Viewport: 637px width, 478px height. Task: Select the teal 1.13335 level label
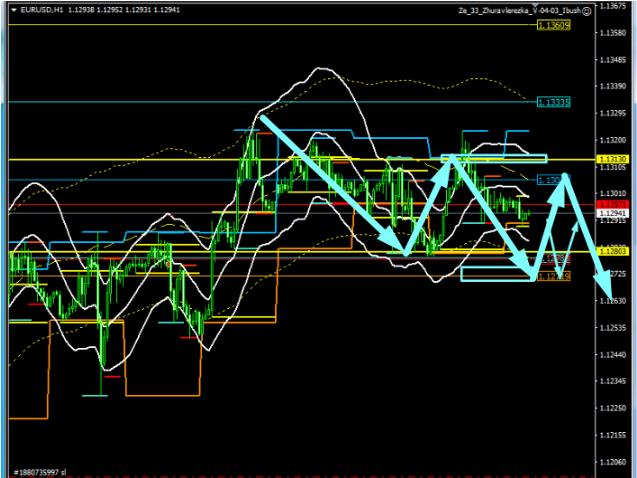point(554,102)
